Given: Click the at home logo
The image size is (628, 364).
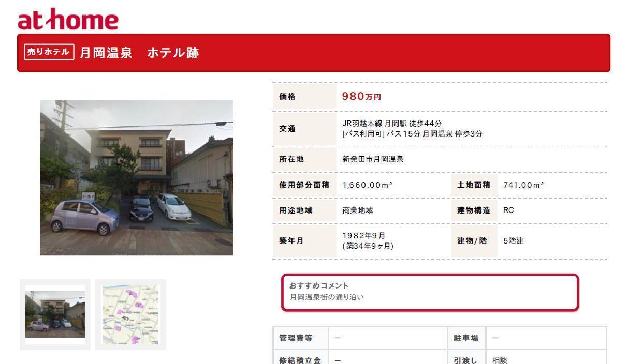Looking at the screenshot, I should pyautogui.click(x=68, y=20).
